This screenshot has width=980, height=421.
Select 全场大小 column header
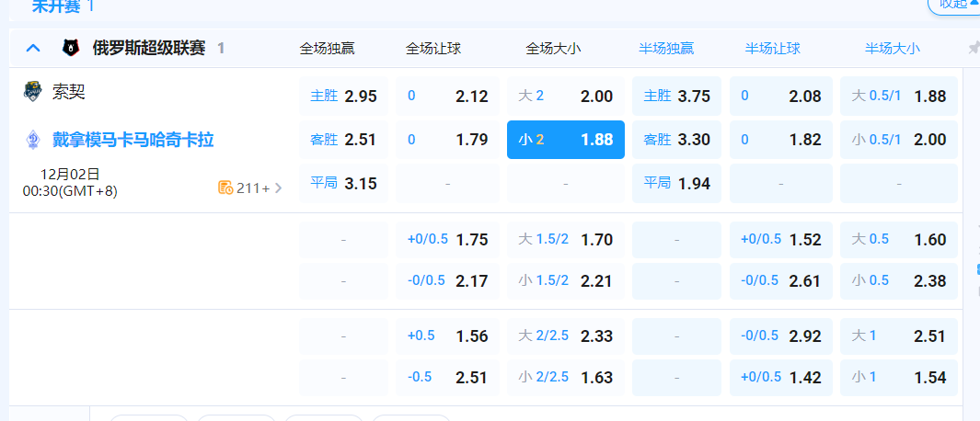click(x=553, y=49)
